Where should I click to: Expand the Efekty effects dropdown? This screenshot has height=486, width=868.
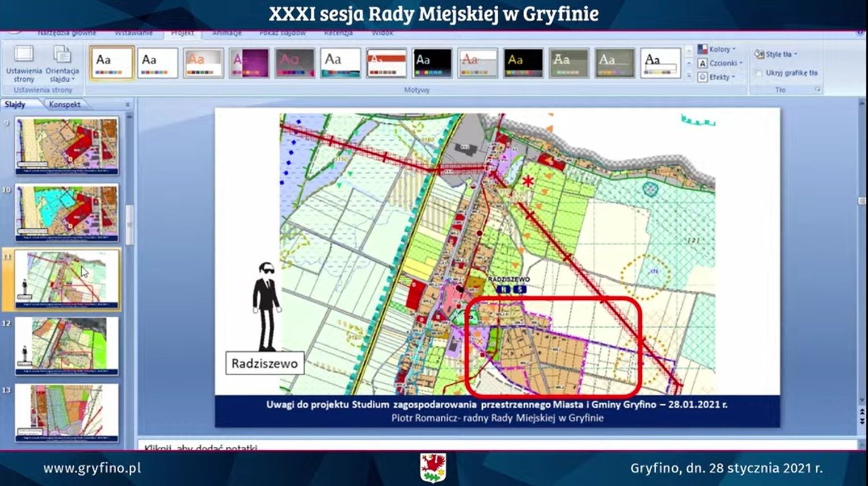click(x=718, y=77)
